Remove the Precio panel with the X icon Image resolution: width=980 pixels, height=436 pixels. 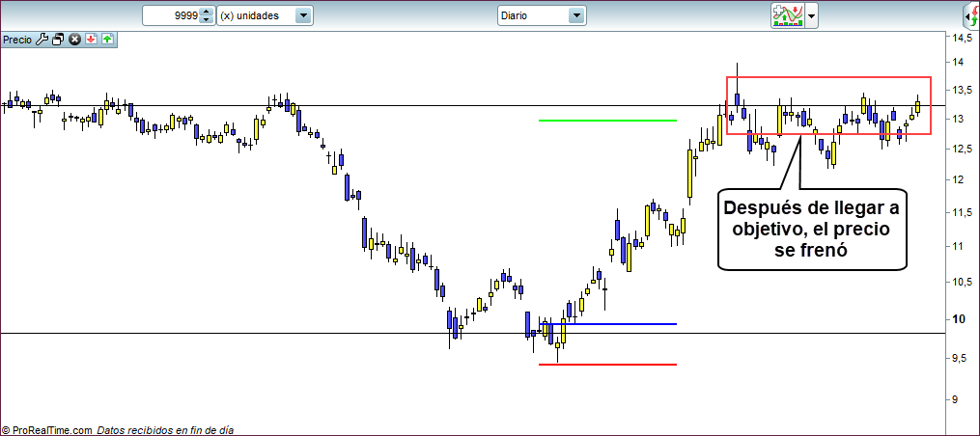coord(74,40)
